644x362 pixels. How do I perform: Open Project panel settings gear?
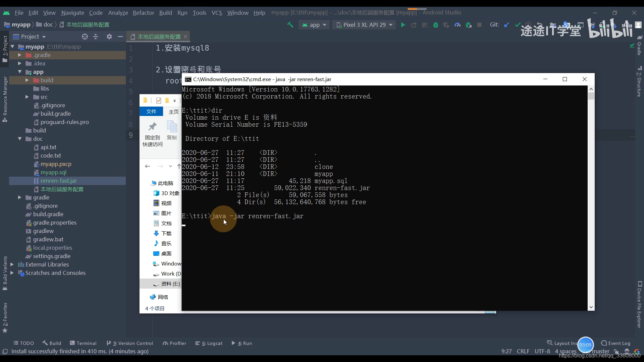click(109, 37)
